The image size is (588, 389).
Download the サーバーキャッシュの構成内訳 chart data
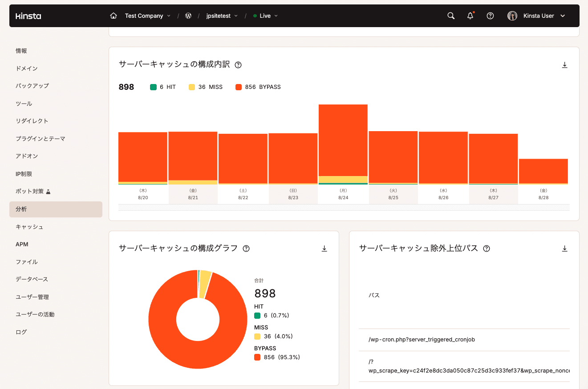(564, 65)
